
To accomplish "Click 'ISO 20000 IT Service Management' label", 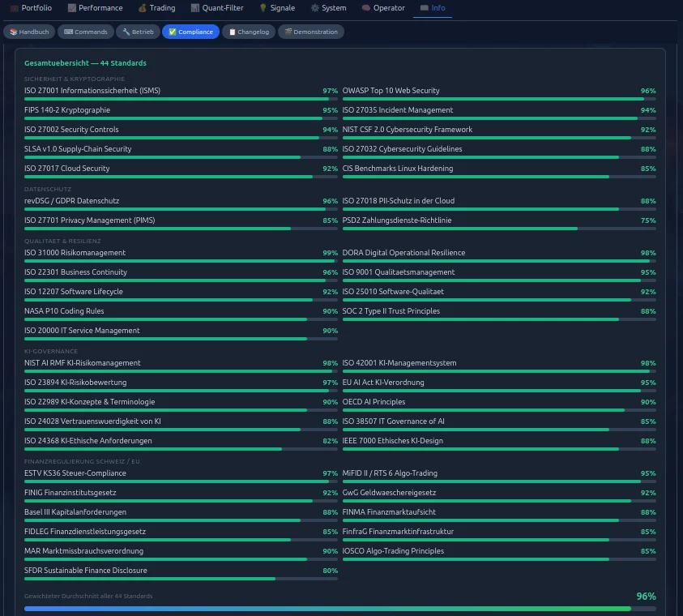I will click(x=83, y=331).
